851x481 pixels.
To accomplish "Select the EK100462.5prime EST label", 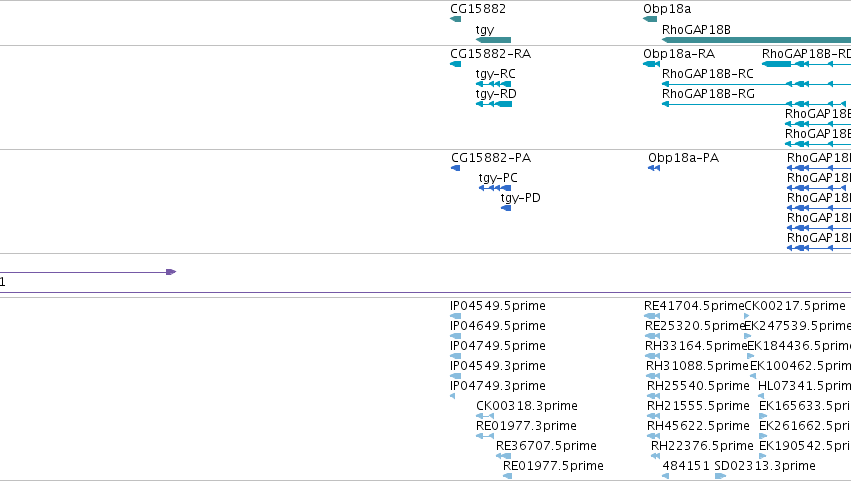I will pyautogui.click(x=801, y=366).
